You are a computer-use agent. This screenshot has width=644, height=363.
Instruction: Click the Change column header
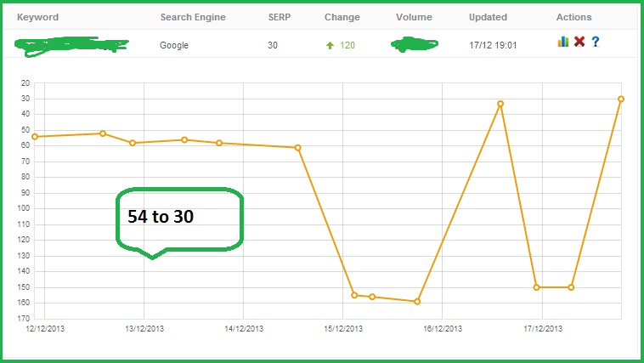pyautogui.click(x=342, y=17)
